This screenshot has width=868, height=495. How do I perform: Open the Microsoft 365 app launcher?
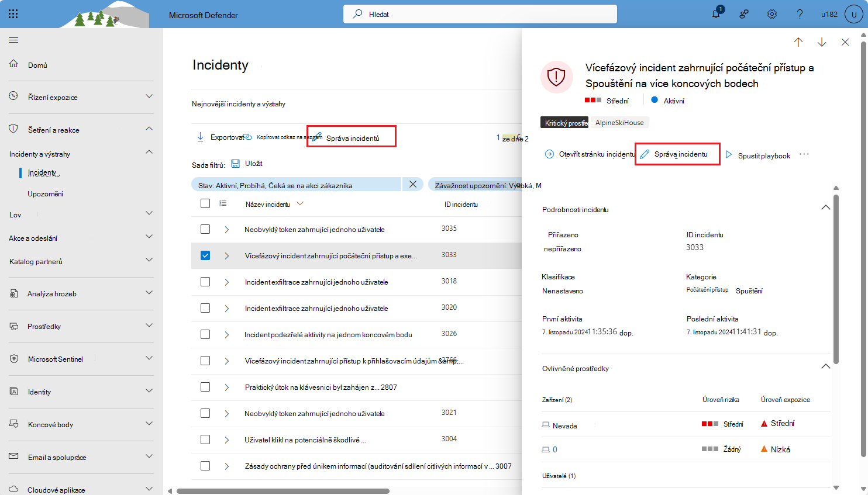14,14
